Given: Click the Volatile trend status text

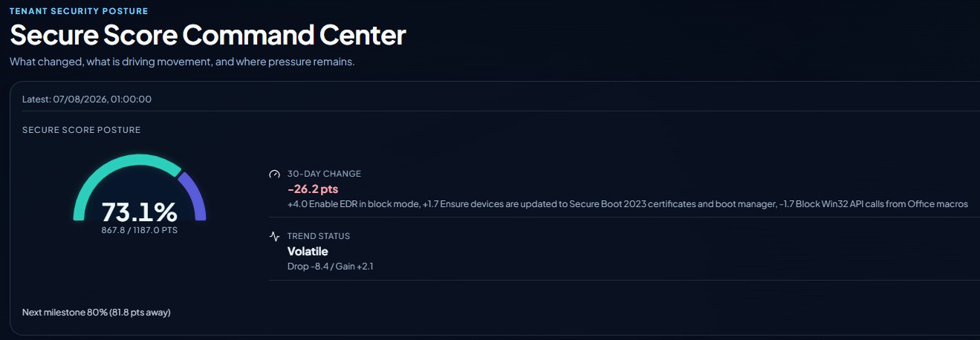Looking at the screenshot, I should 308,252.
